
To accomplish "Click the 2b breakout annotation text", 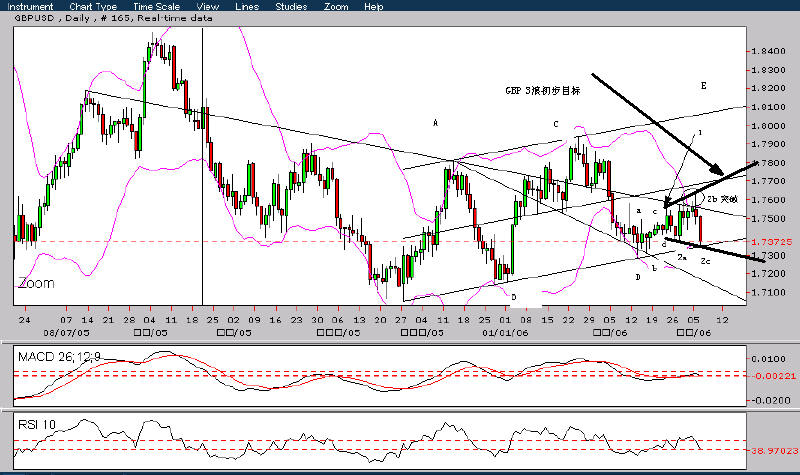I will tap(722, 199).
